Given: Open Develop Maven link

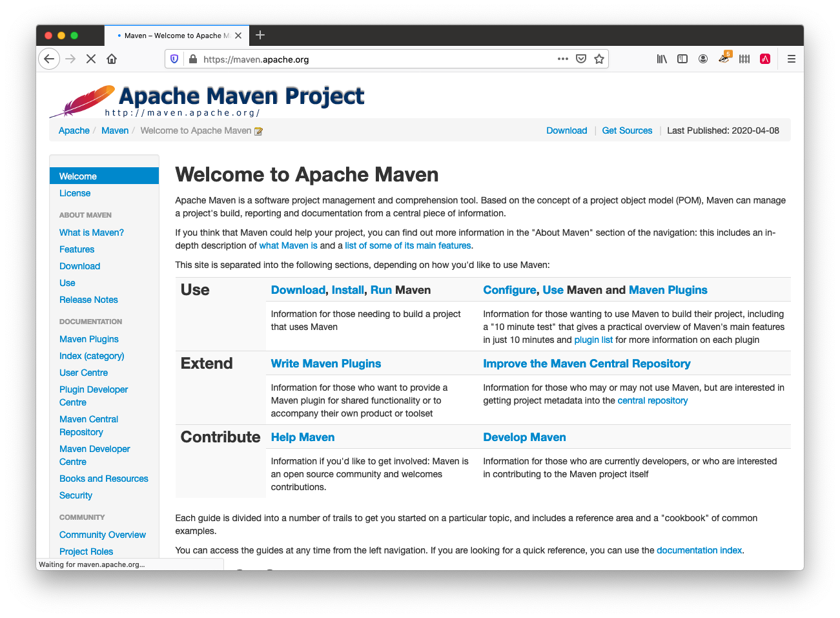Looking at the screenshot, I should pos(525,437).
